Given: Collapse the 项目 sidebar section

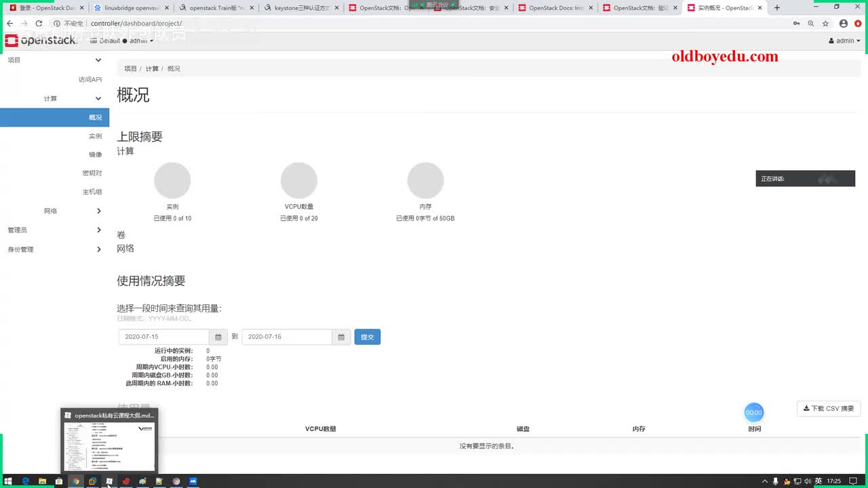Looking at the screenshot, I should coord(54,60).
